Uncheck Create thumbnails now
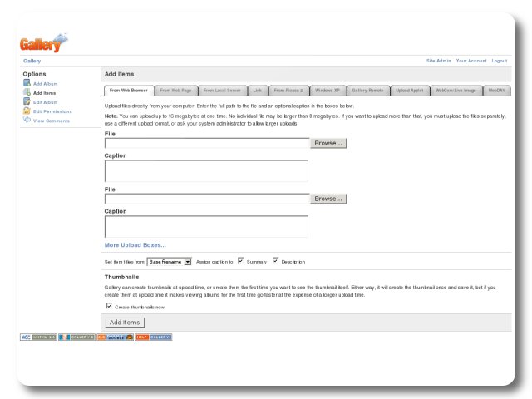Viewport: 532px width, 399px height. (109, 306)
